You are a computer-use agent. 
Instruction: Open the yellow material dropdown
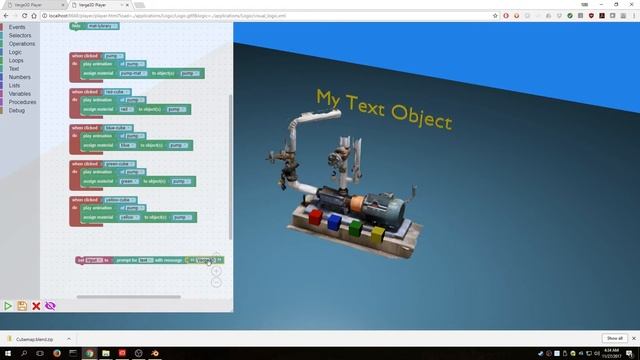coord(129,217)
